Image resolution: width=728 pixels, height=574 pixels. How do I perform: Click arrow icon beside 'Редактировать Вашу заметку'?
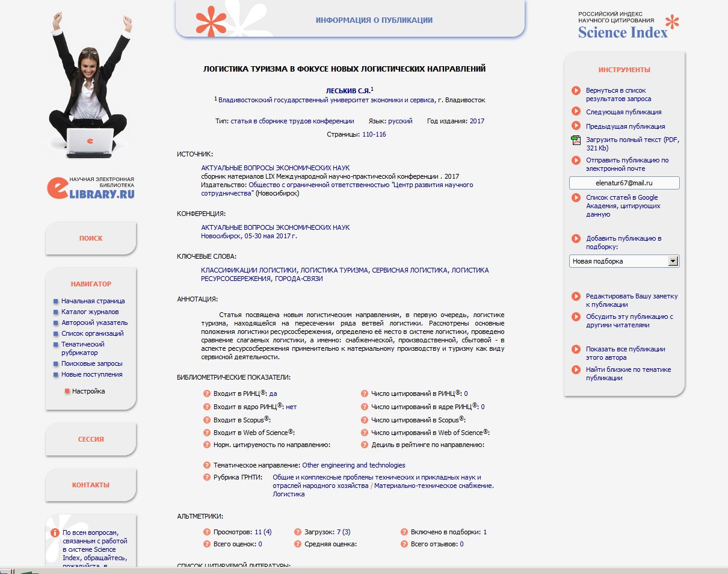[x=576, y=297]
